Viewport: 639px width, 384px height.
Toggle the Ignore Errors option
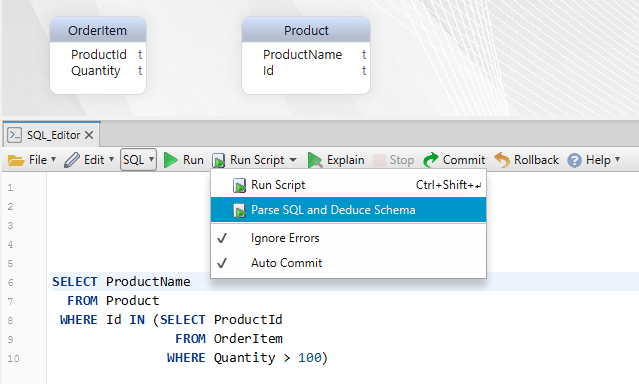tap(348, 238)
